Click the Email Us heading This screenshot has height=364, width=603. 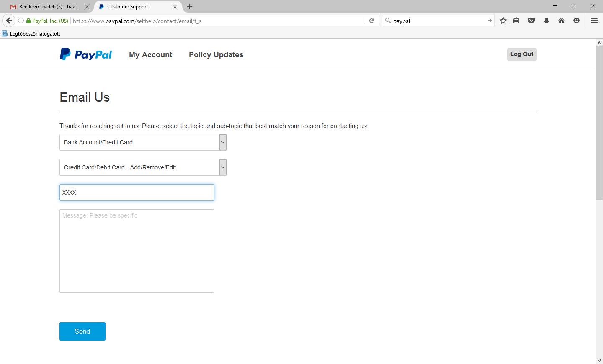(85, 97)
